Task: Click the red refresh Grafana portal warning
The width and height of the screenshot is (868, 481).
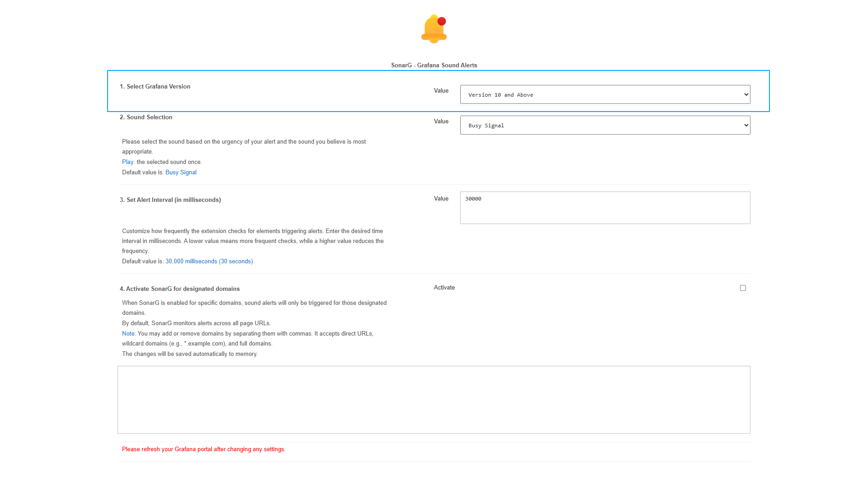Action: [203, 449]
